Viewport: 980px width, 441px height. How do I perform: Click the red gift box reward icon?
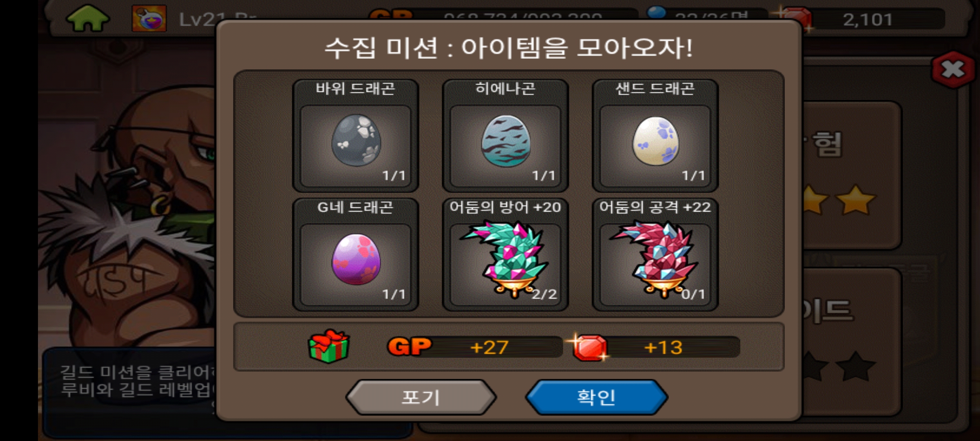(x=329, y=346)
